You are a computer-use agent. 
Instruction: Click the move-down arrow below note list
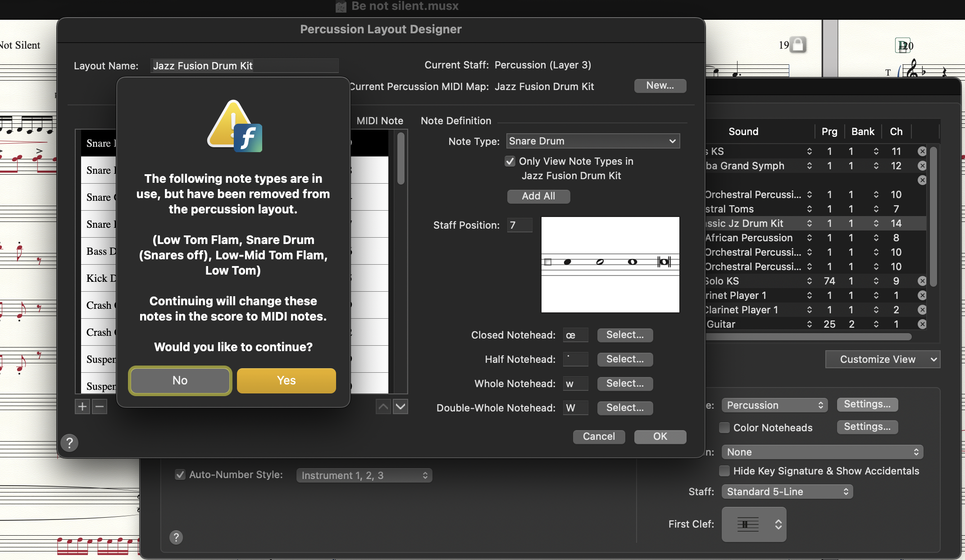click(401, 407)
